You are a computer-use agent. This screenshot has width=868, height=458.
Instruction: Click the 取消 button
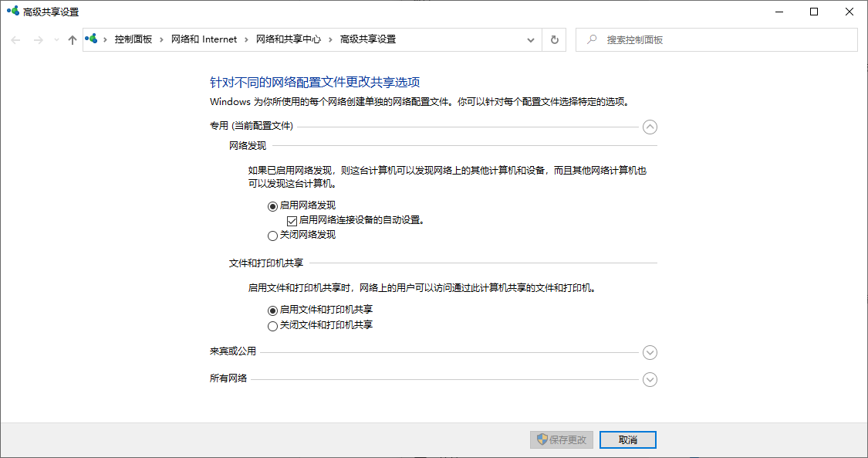coord(628,439)
